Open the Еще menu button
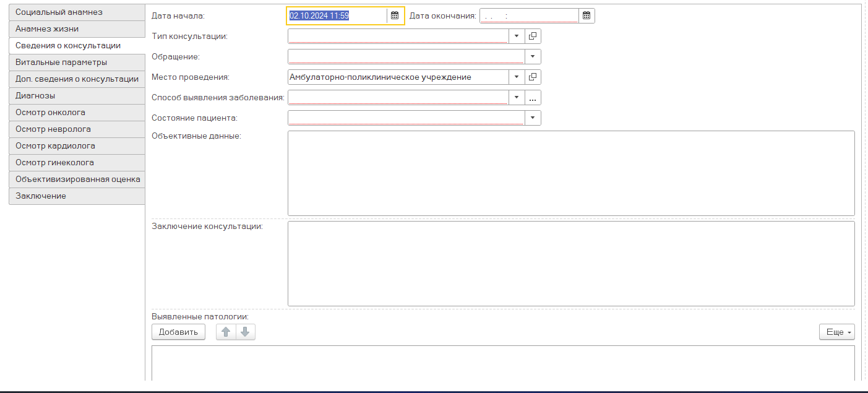 (836, 332)
